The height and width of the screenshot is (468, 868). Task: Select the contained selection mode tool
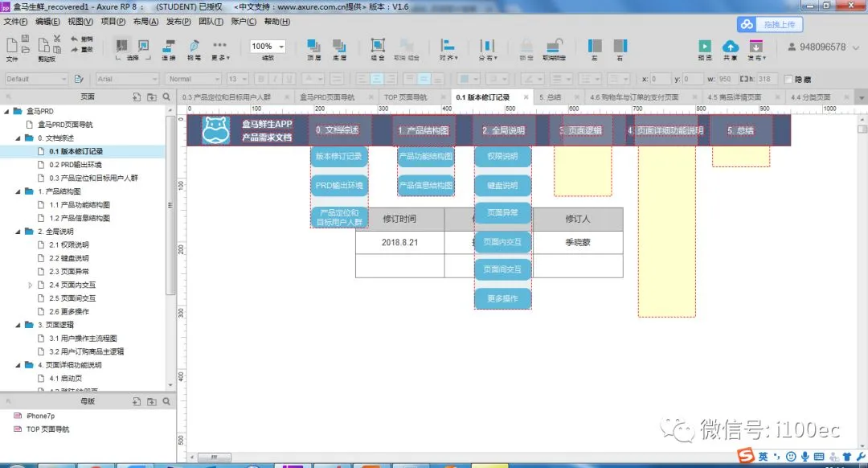tap(143, 45)
